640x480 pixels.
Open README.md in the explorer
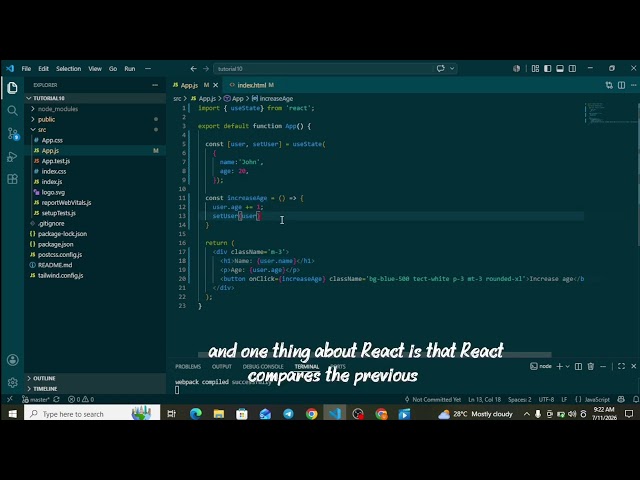coord(95,265)
